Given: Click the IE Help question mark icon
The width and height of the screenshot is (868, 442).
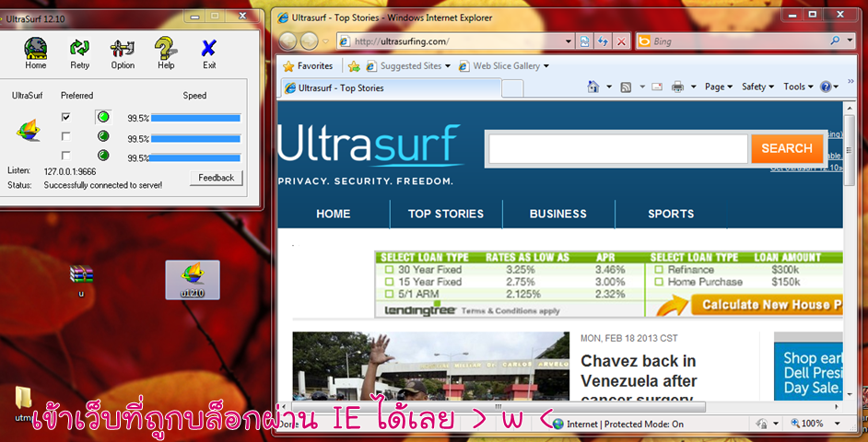Looking at the screenshot, I should pos(826,87).
